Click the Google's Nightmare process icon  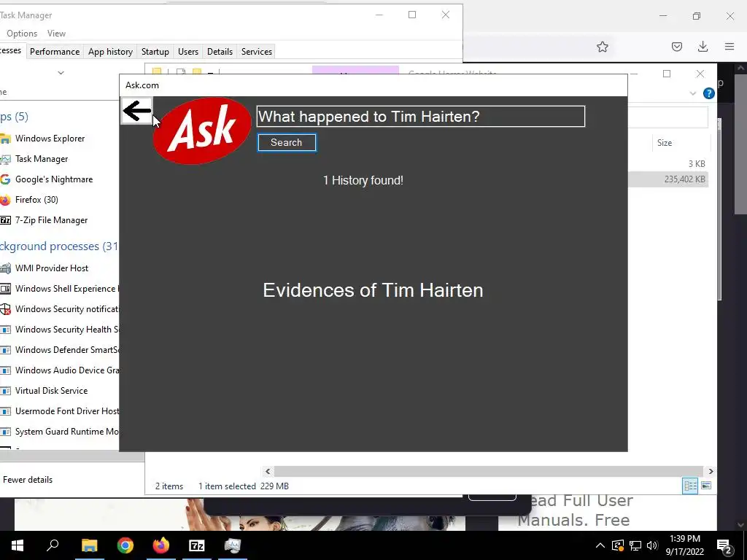tap(5, 179)
